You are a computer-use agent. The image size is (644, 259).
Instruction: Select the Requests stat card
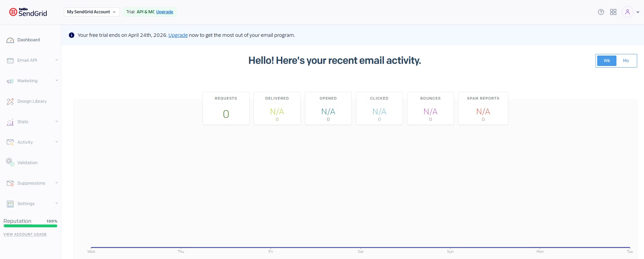tap(226, 109)
